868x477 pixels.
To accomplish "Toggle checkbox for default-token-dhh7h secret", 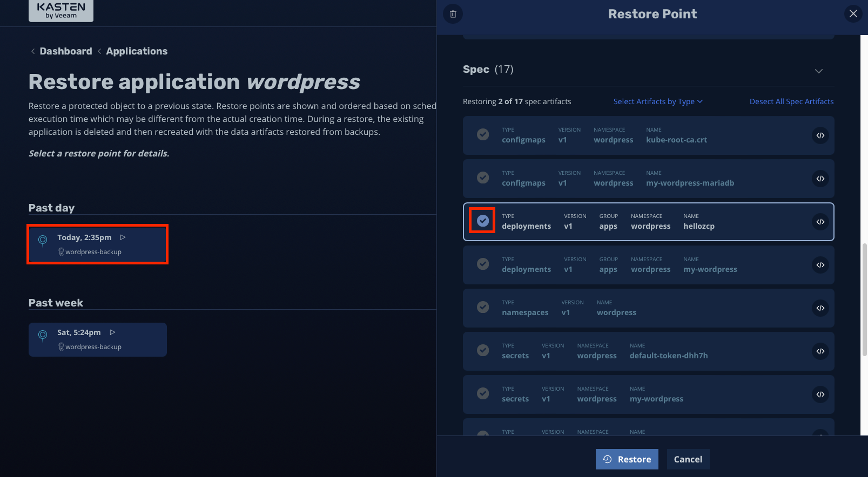I will pyautogui.click(x=483, y=350).
